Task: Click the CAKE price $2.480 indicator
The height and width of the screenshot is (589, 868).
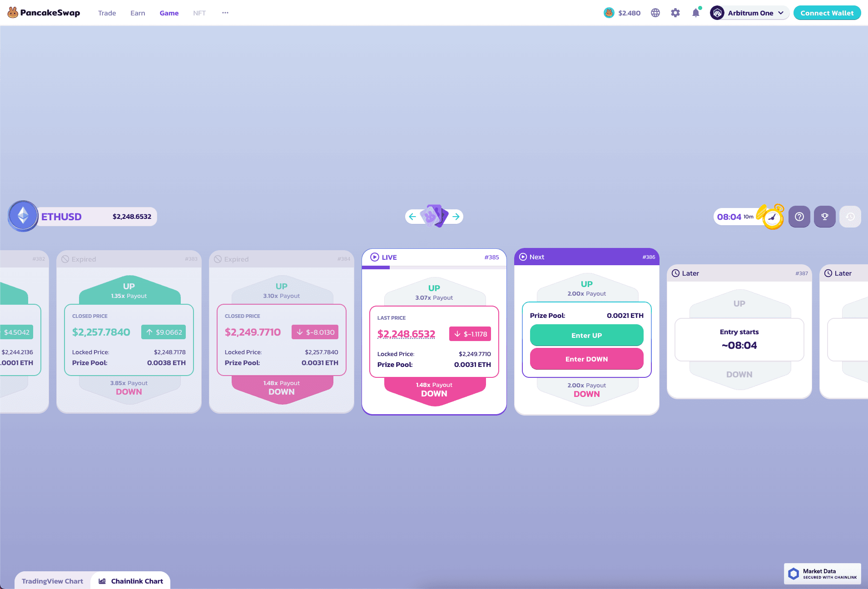Action: [622, 13]
